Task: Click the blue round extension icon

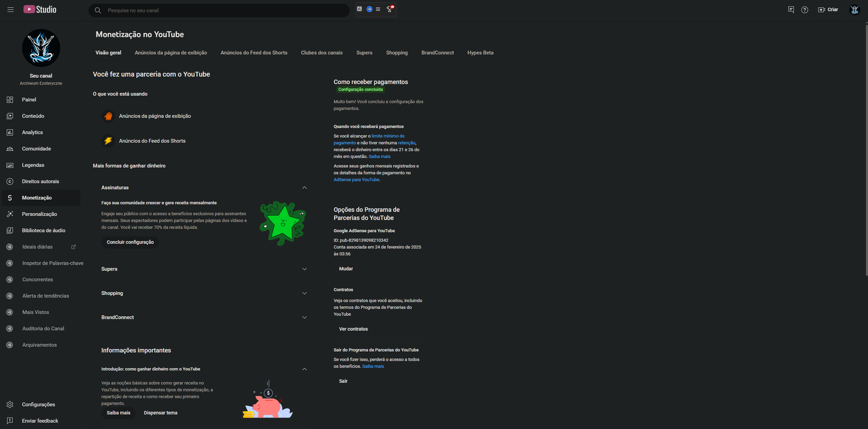Action: click(x=369, y=9)
